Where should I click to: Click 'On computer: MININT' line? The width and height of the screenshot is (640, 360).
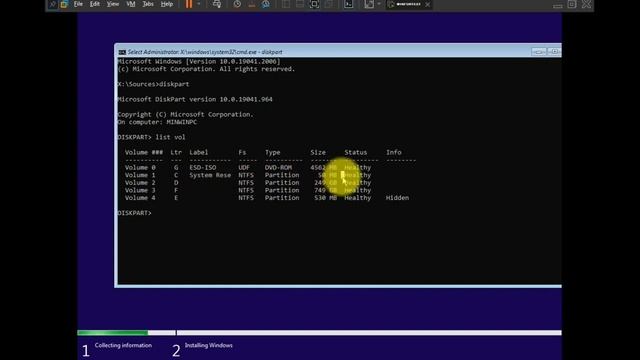click(157, 122)
